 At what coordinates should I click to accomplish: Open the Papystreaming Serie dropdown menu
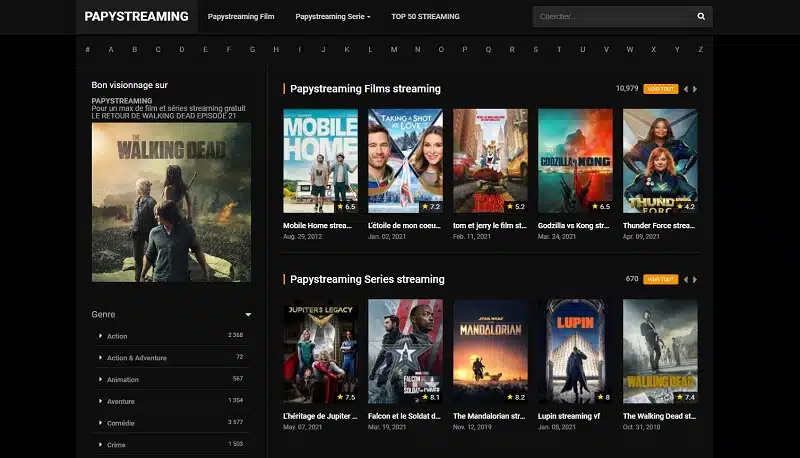click(333, 16)
